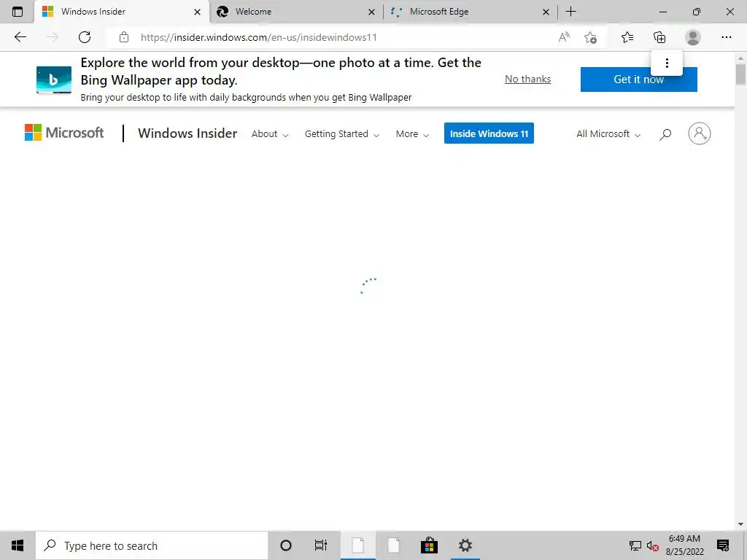Open the muted volume tray icon

coord(653,545)
